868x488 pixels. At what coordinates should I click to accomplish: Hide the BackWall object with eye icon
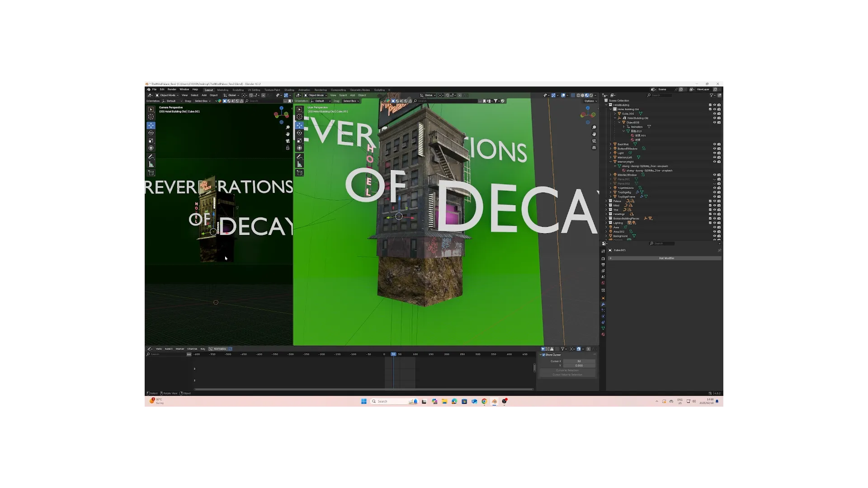(x=714, y=144)
